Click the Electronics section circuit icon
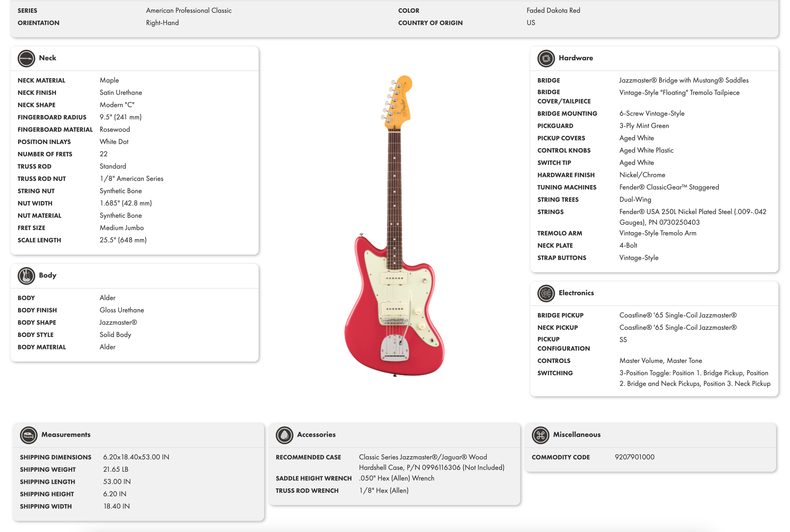This screenshot has width=790, height=532. (x=546, y=293)
